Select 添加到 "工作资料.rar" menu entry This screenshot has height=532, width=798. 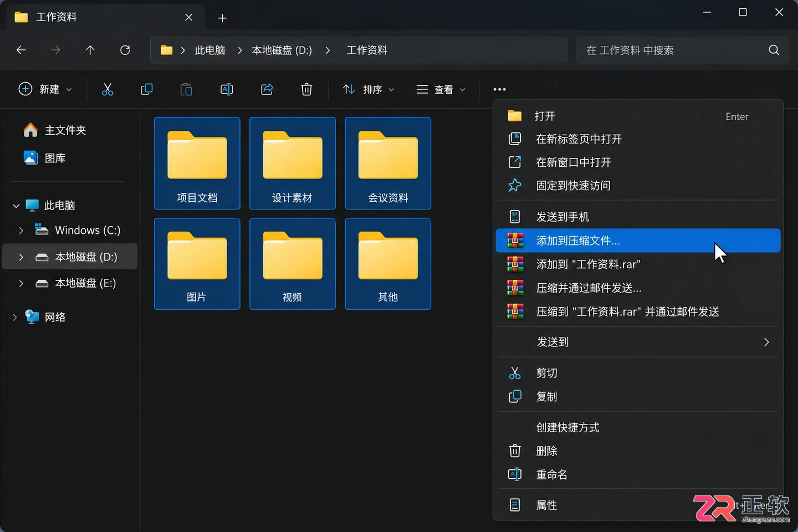coord(638,264)
